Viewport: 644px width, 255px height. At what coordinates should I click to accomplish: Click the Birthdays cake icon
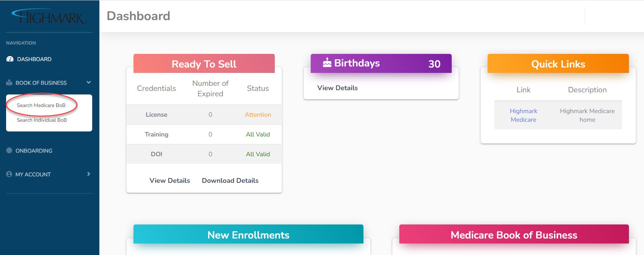(327, 63)
